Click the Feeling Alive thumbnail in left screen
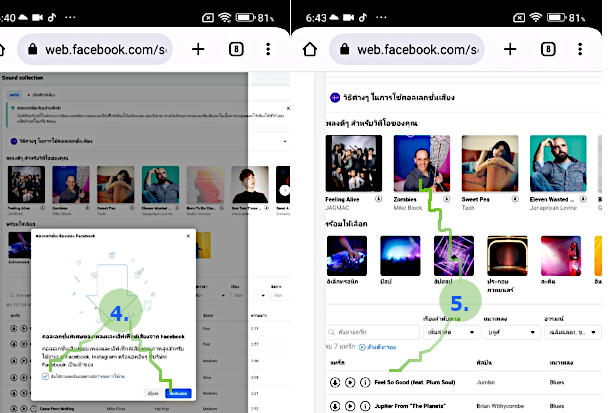Viewport: 615px width, 413px height. pyautogui.click(x=26, y=184)
